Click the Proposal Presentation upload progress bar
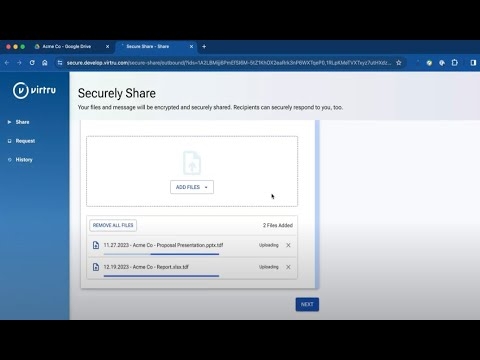The image size is (480, 360). pos(161,254)
